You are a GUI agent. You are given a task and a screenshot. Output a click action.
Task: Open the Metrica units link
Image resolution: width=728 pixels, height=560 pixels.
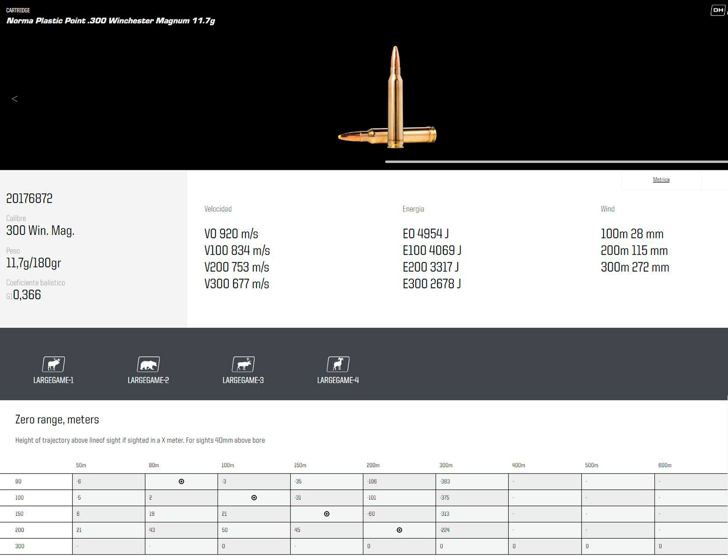click(661, 180)
